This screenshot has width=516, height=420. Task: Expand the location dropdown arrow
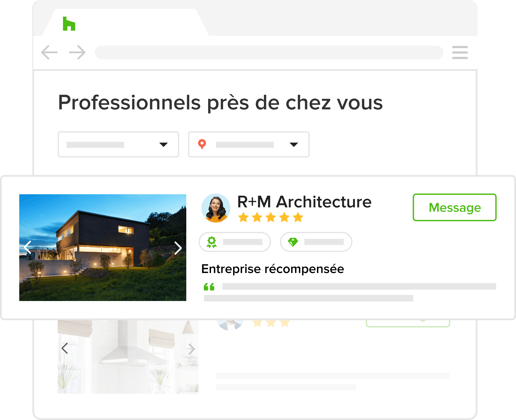294,145
